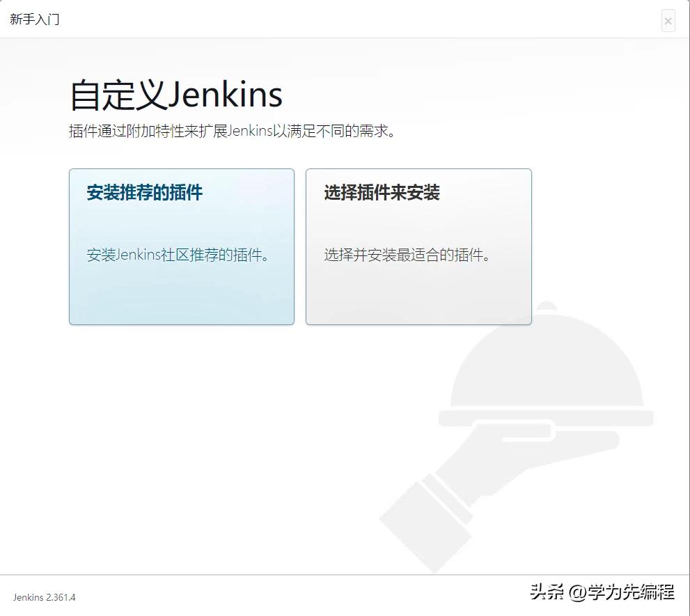Click the '新手入门' header label
The height and width of the screenshot is (616, 690).
coord(33,19)
